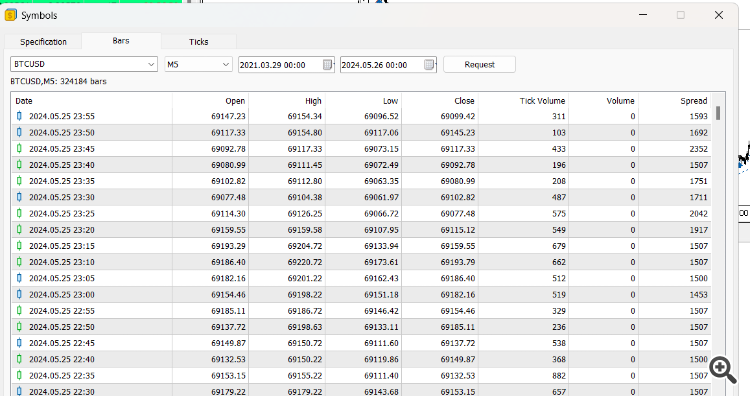
Task: Click candle icon of 2024.05.25 22:40 row
Action: (19, 359)
